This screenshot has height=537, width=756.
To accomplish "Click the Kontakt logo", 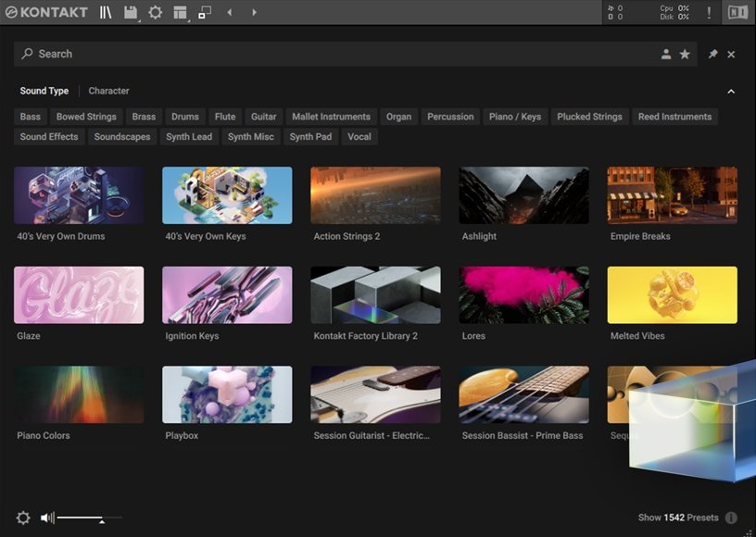I will (47, 13).
